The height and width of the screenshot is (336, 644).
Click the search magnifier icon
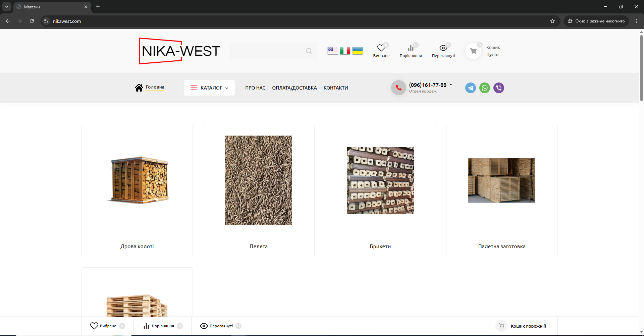point(309,51)
